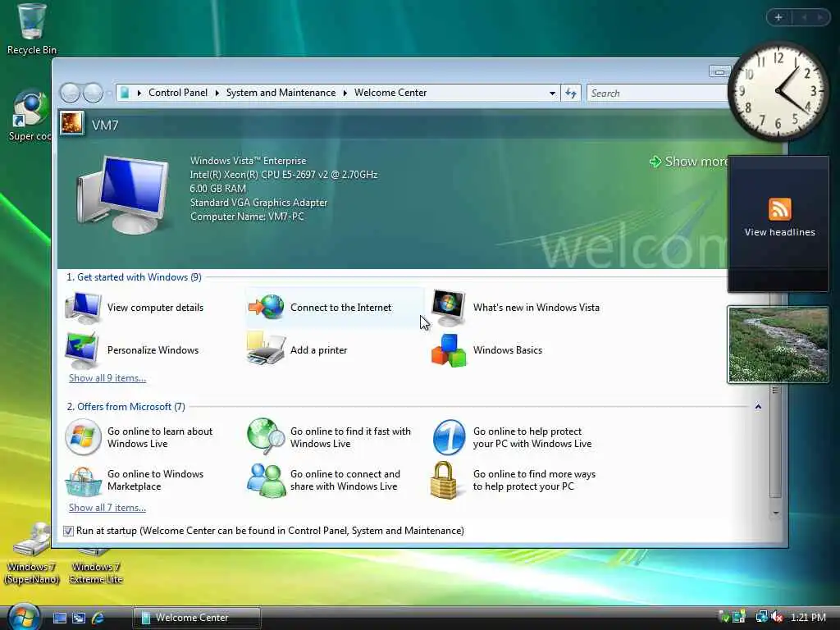
Task: Click Welcome Center breadcrumb
Action: click(x=390, y=93)
